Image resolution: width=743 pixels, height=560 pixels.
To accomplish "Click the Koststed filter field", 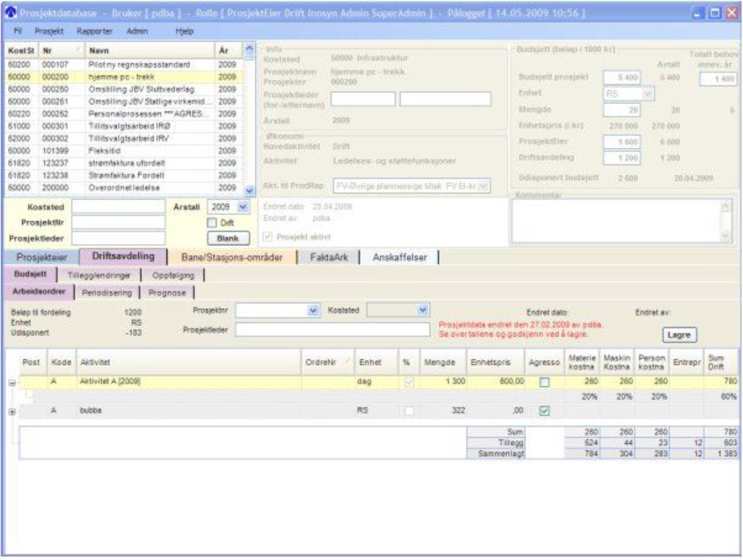I will (x=118, y=207).
